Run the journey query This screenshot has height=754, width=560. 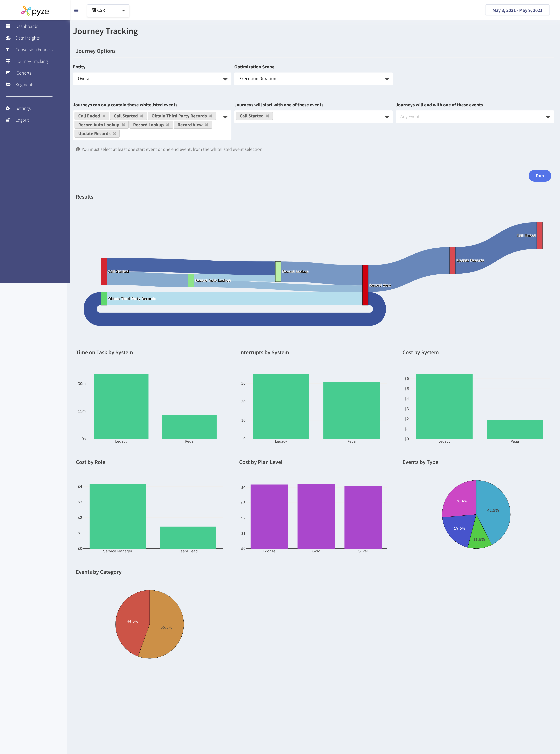[540, 176]
